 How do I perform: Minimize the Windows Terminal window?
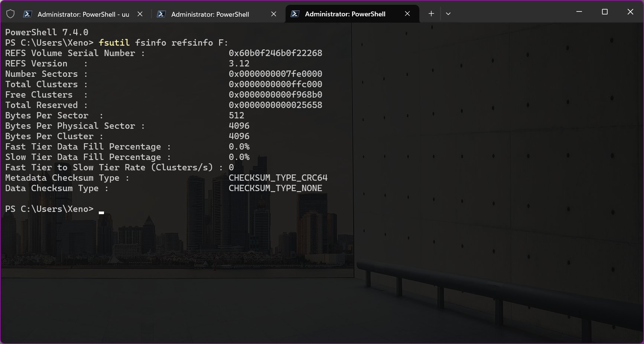click(x=579, y=12)
